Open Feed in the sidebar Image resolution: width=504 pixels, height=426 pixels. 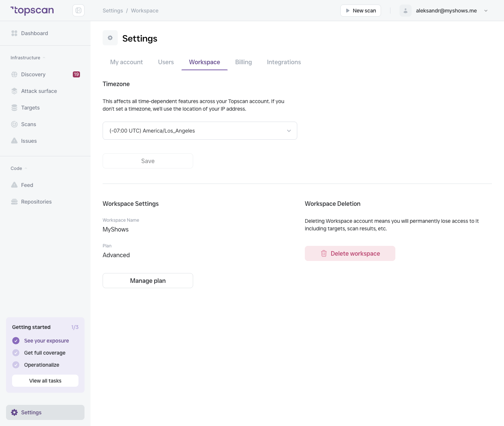(x=45, y=185)
